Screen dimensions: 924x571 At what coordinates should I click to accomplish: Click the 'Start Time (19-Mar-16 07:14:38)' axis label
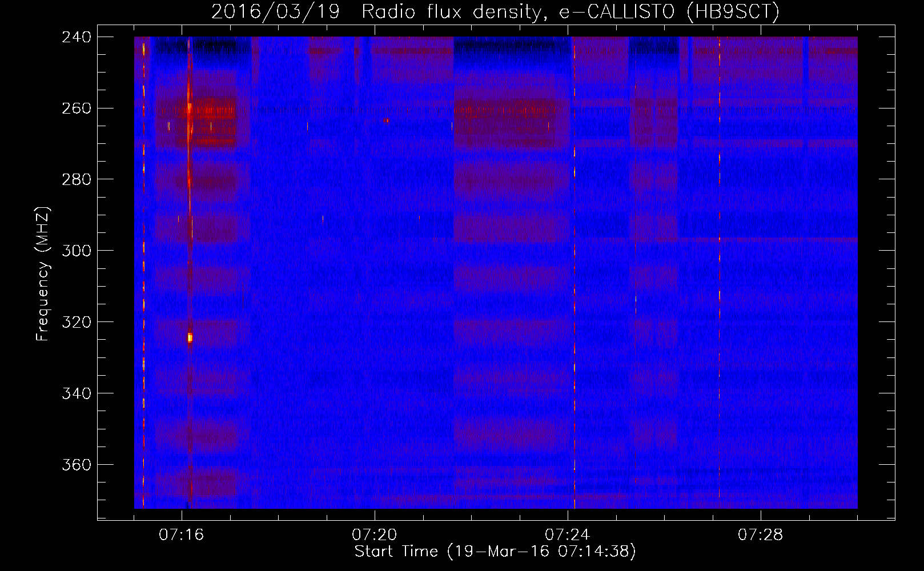(x=495, y=552)
